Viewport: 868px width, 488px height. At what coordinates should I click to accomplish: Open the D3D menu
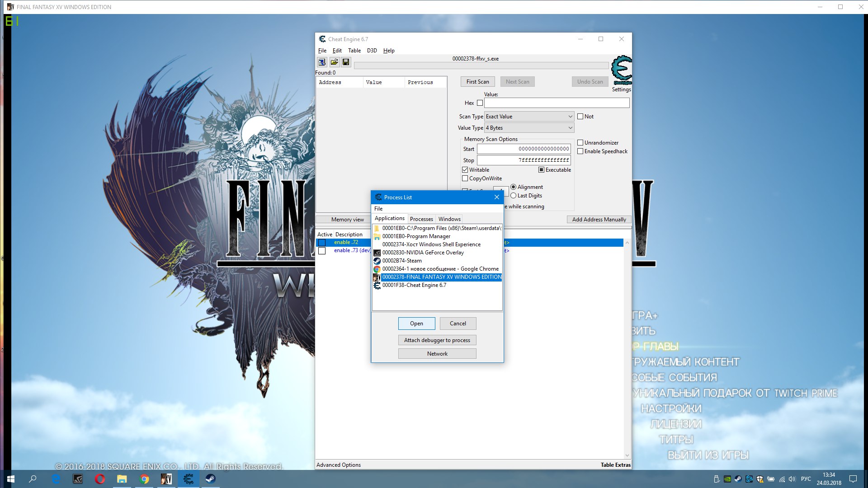(x=372, y=51)
